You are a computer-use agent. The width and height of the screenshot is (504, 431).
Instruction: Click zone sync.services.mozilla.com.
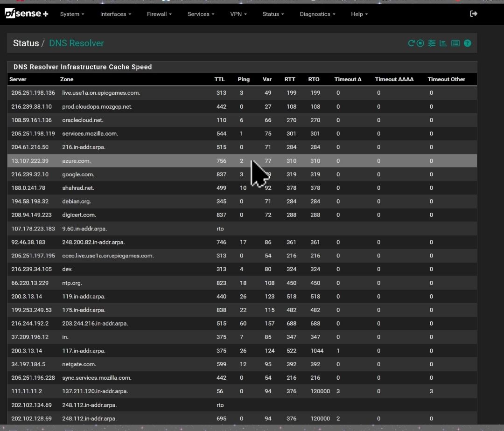click(97, 378)
